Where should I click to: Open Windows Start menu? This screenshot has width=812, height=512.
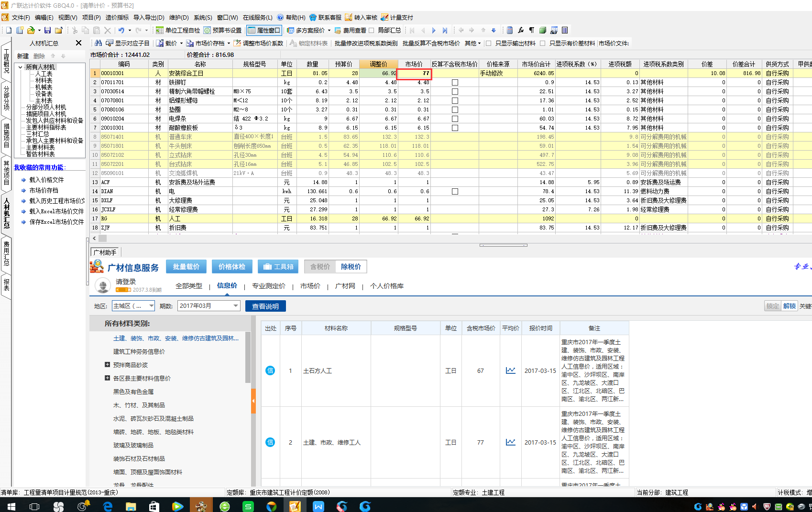point(11,506)
